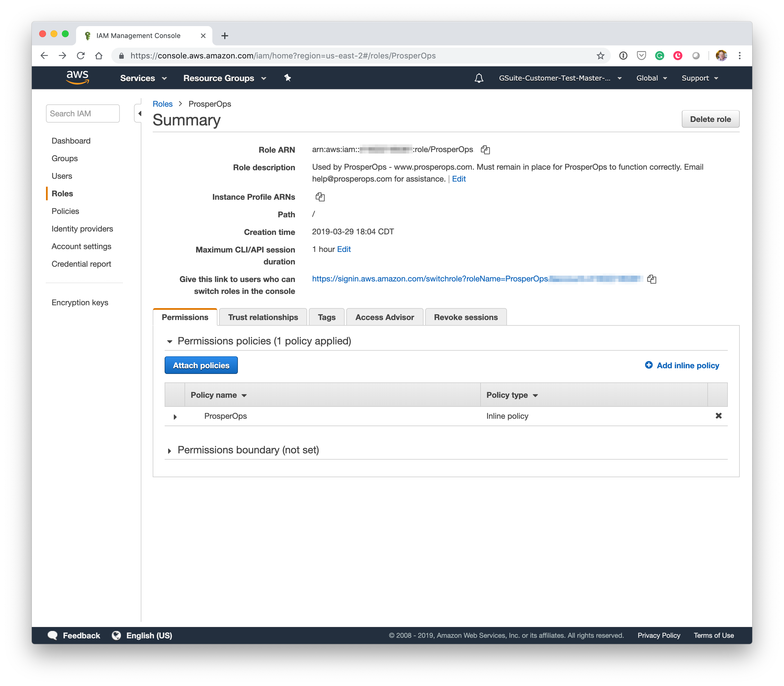Open the Revoke sessions tab
Viewport: 784px width, 686px height.
coord(466,317)
